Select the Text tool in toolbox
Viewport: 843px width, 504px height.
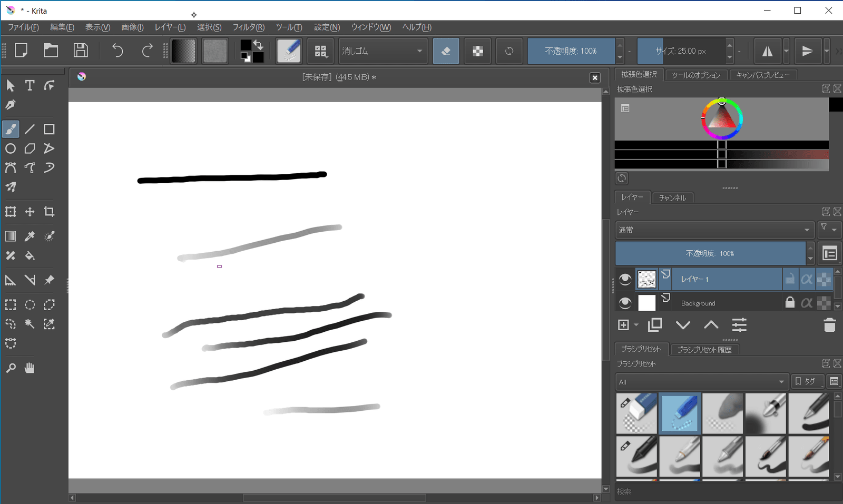[x=30, y=85]
